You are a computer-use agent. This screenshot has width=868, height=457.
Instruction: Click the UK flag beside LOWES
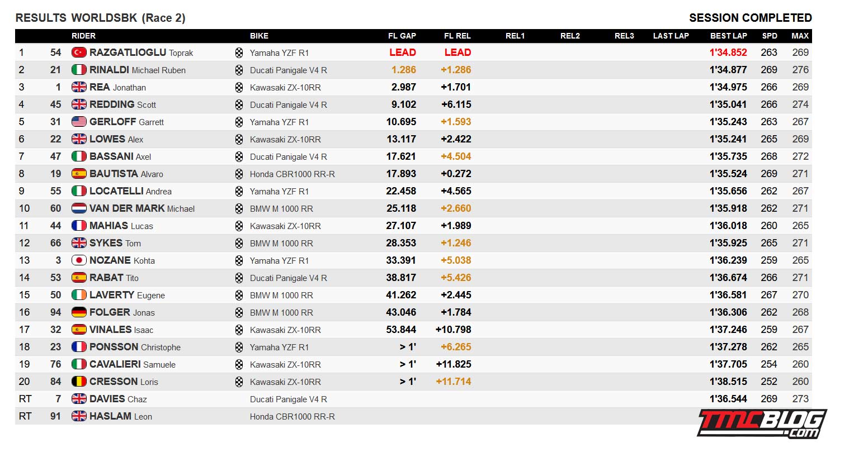(x=79, y=139)
